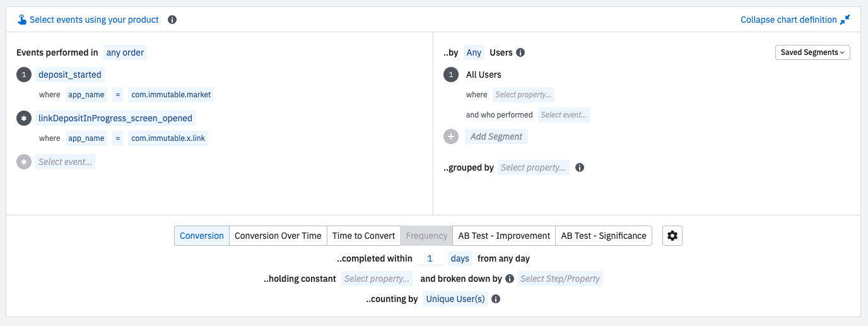The height and width of the screenshot is (326, 868).
Task: Click the info icon after 'broken down by'
Action: [x=510, y=279]
